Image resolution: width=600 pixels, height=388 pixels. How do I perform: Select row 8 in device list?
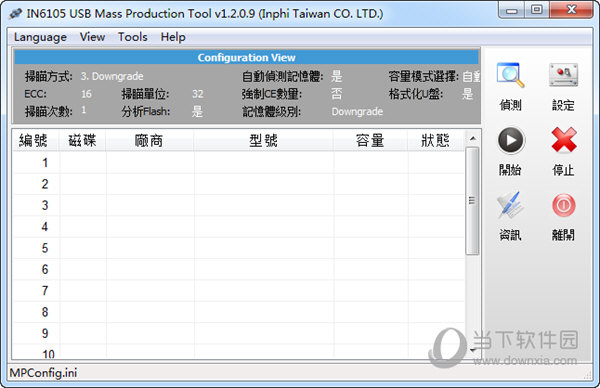coord(239,312)
